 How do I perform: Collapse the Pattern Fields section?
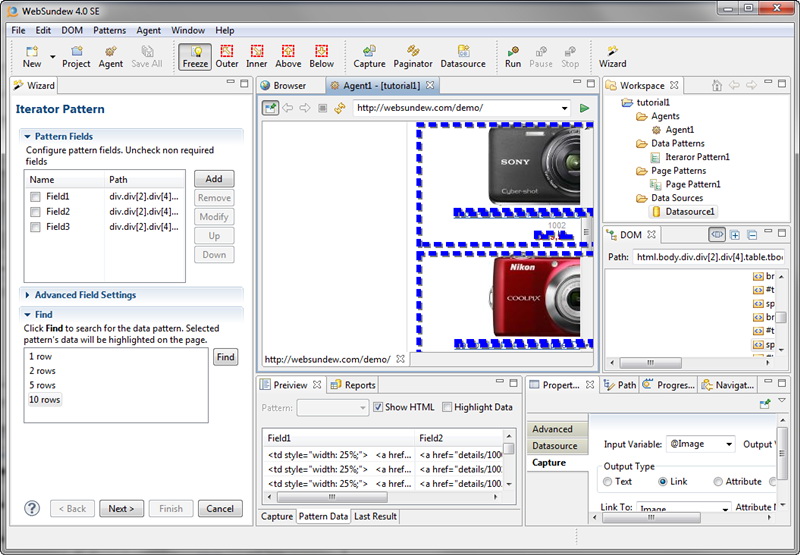tap(26, 136)
